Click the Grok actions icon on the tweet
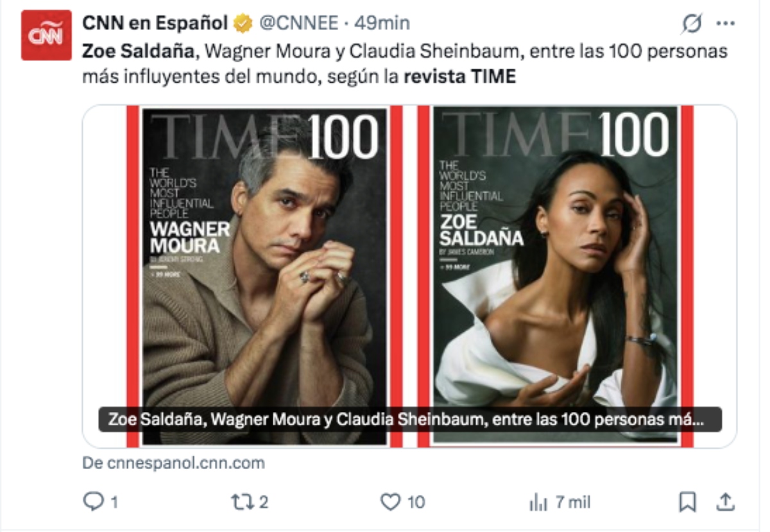The image size is (770, 532). tap(692, 22)
